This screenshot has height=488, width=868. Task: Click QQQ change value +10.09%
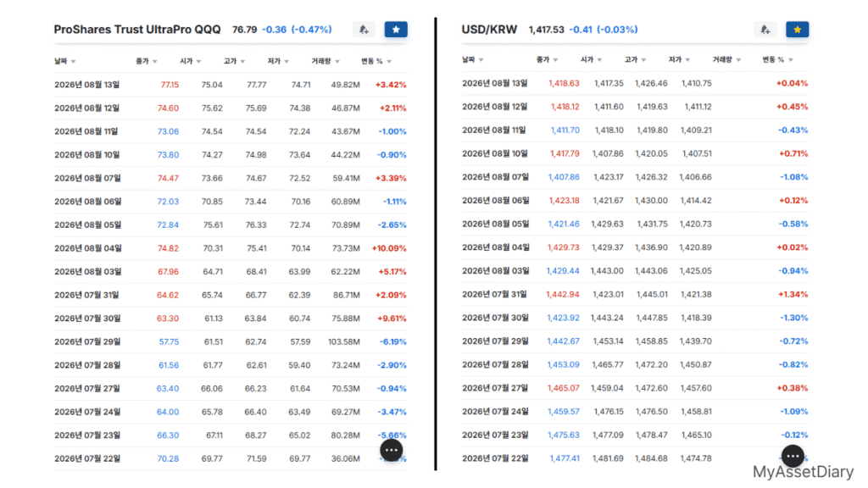pos(389,248)
